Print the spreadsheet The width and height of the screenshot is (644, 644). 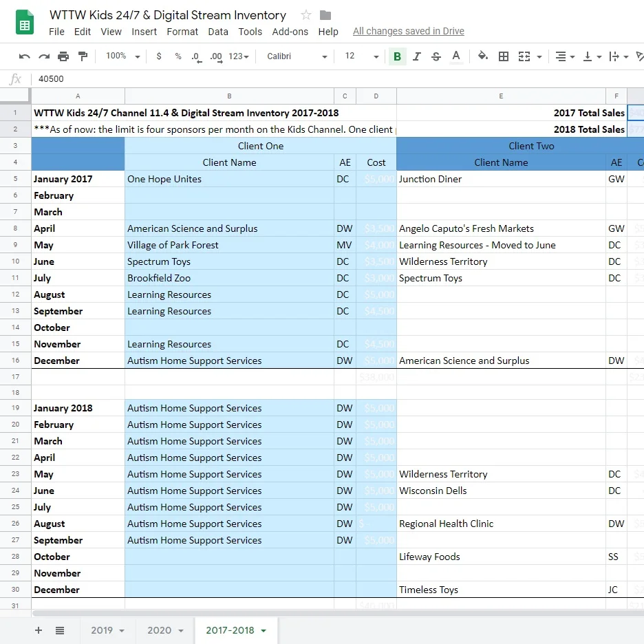[x=63, y=56]
